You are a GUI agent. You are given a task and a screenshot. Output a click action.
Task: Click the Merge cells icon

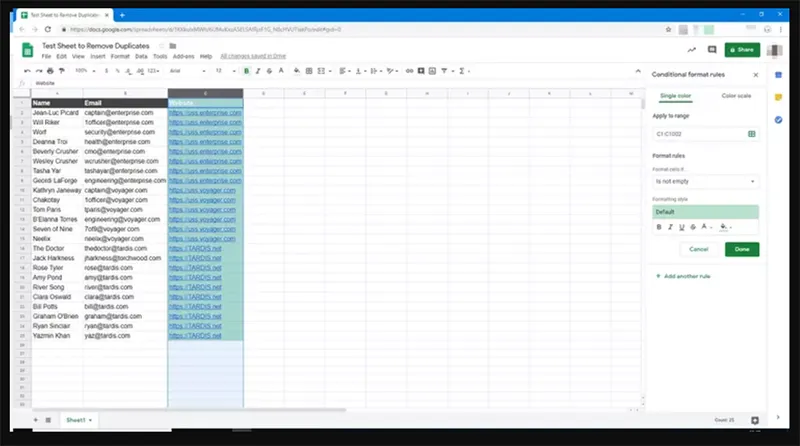(x=321, y=71)
